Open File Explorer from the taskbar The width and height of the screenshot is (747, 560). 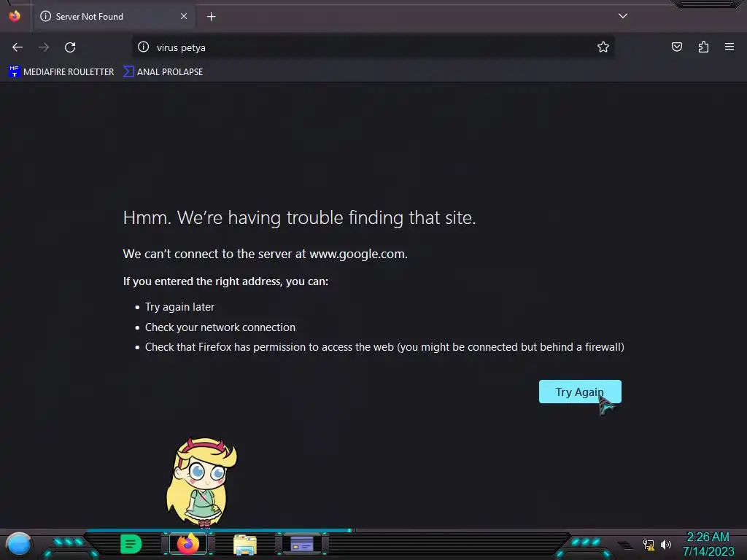coord(245,545)
